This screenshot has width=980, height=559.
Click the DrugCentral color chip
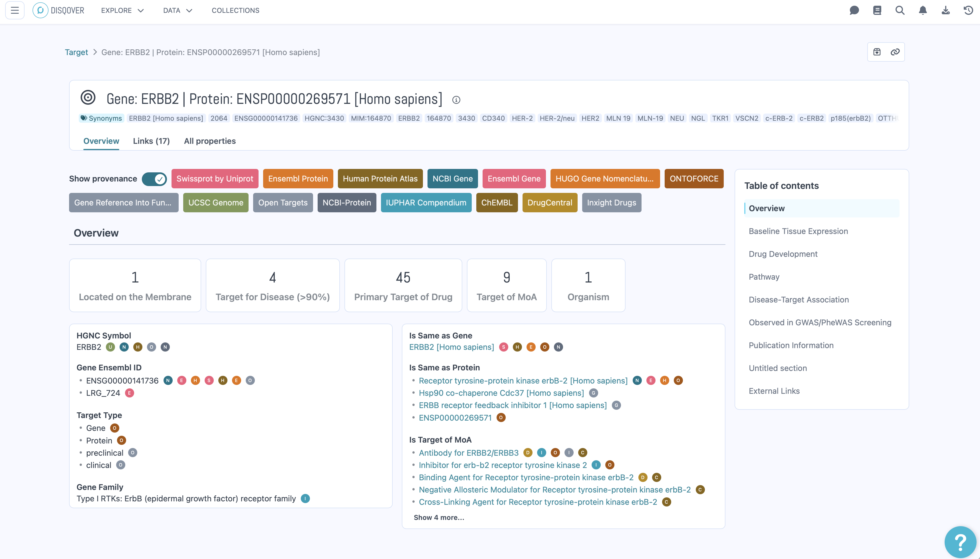550,203
